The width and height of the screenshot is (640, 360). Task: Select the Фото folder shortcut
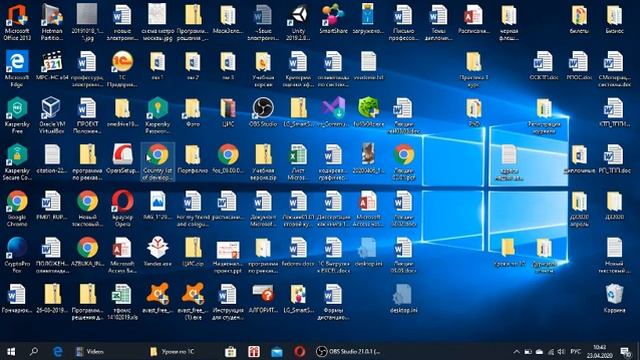coord(193,112)
